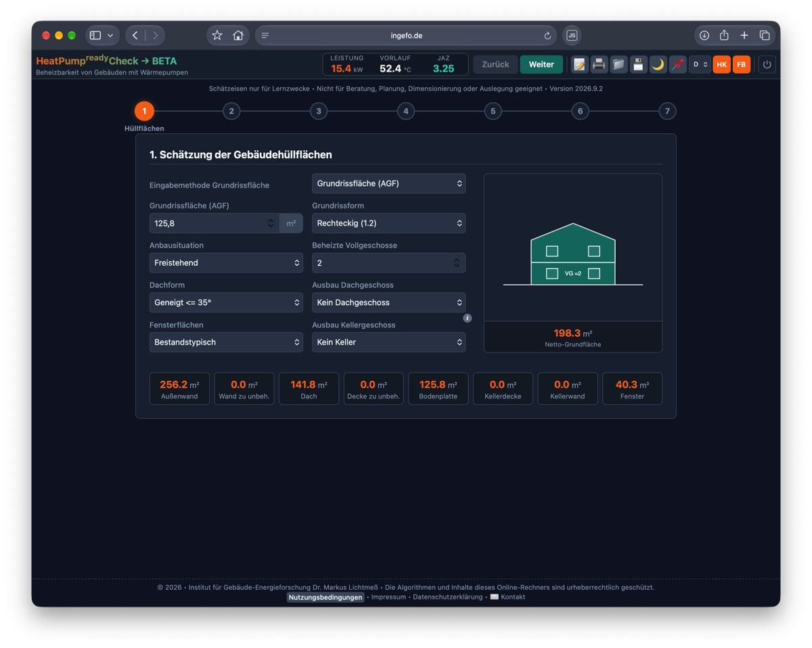Open the Datenschutzerklärung link

click(448, 597)
